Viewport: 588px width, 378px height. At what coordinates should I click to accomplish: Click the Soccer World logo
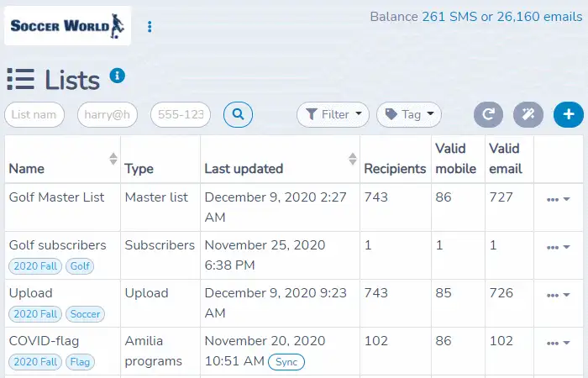67,26
